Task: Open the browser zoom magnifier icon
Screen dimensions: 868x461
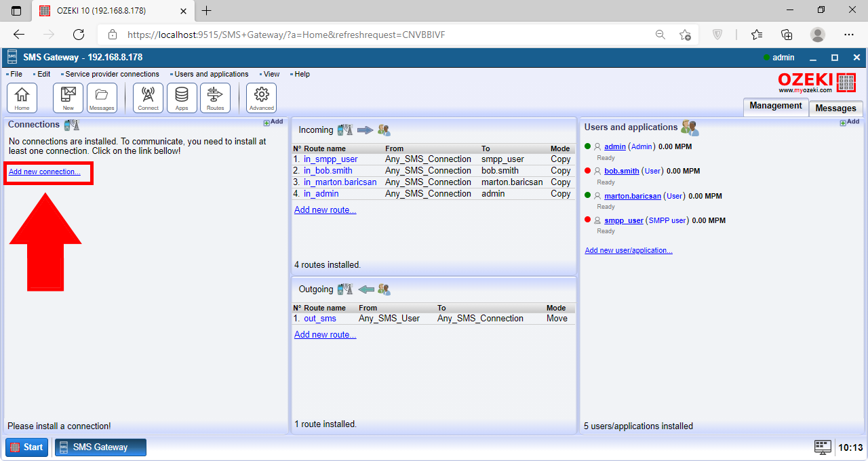Action: 660,35
